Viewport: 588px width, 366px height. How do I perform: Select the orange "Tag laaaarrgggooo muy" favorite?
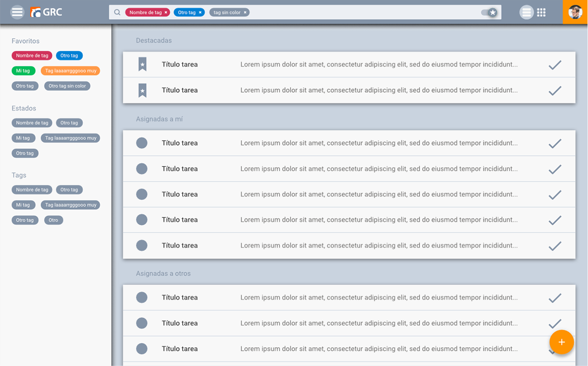click(71, 71)
